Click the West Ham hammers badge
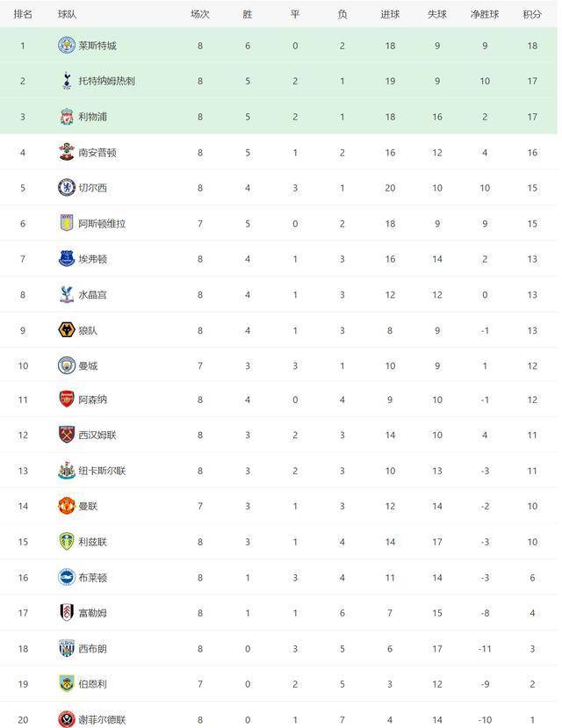The width and height of the screenshot is (562, 728). pyautogui.click(x=67, y=435)
